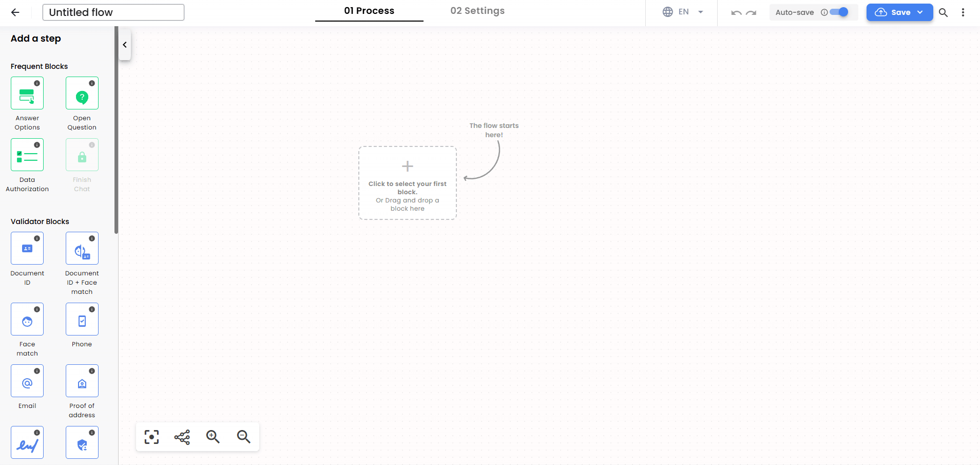980x465 pixels.
Task: Collapse the Add a step sidebar
Action: coord(124,45)
